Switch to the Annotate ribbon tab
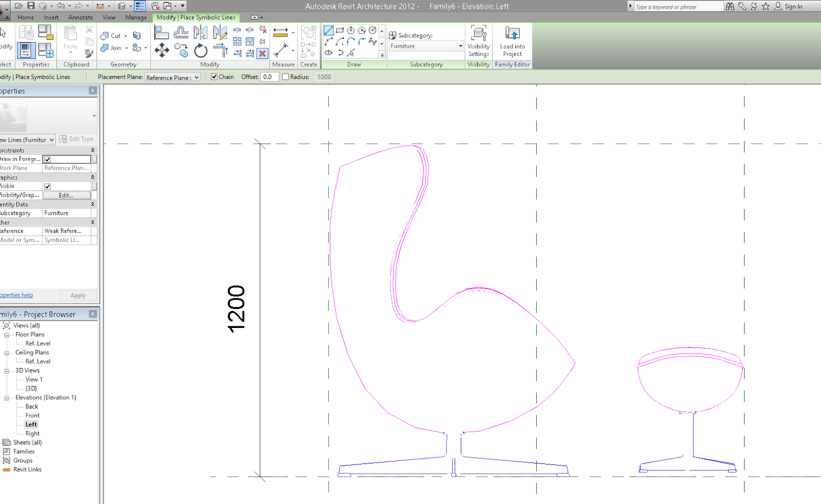 point(81,17)
